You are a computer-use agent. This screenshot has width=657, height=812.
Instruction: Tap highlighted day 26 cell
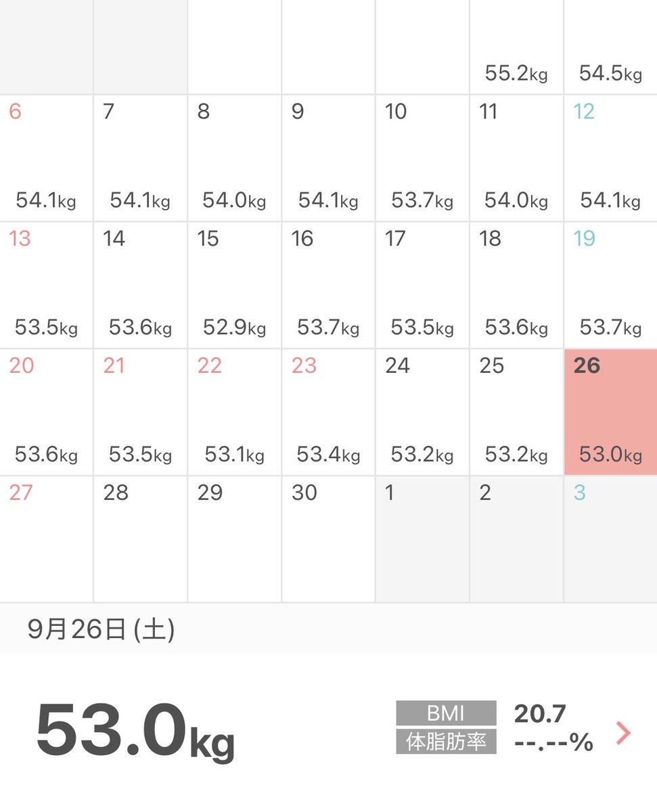(610, 412)
